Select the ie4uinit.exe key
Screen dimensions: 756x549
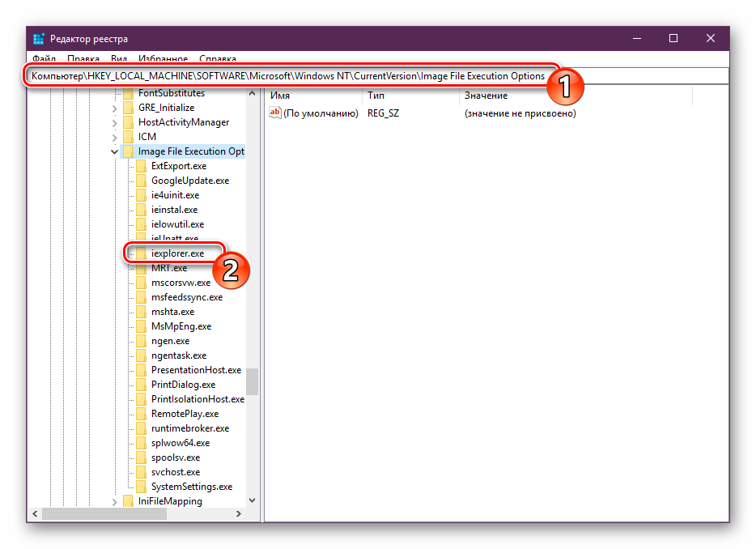click(x=175, y=195)
